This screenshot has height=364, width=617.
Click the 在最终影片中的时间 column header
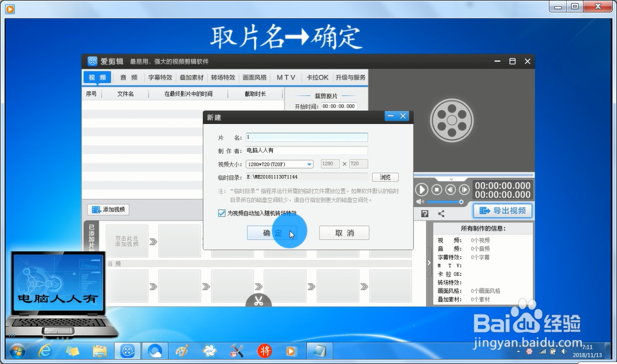click(188, 94)
